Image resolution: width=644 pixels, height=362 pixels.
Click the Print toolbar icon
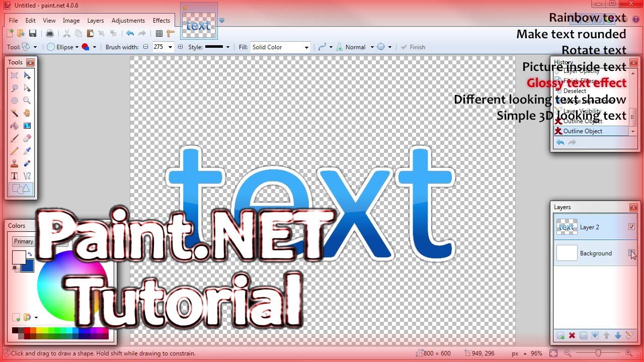click(x=49, y=34)
